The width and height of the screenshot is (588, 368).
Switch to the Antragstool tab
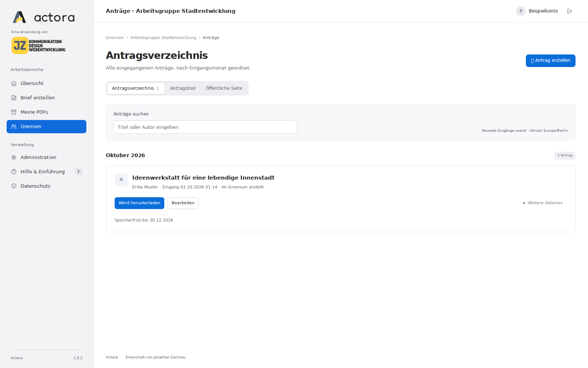pyautogui.click(x=183, y=88)
